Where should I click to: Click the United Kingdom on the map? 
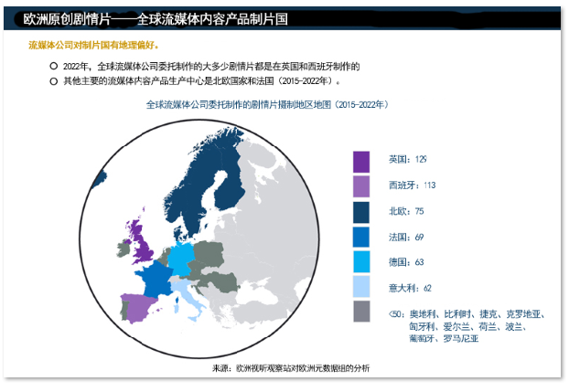(x=144, y=244)
